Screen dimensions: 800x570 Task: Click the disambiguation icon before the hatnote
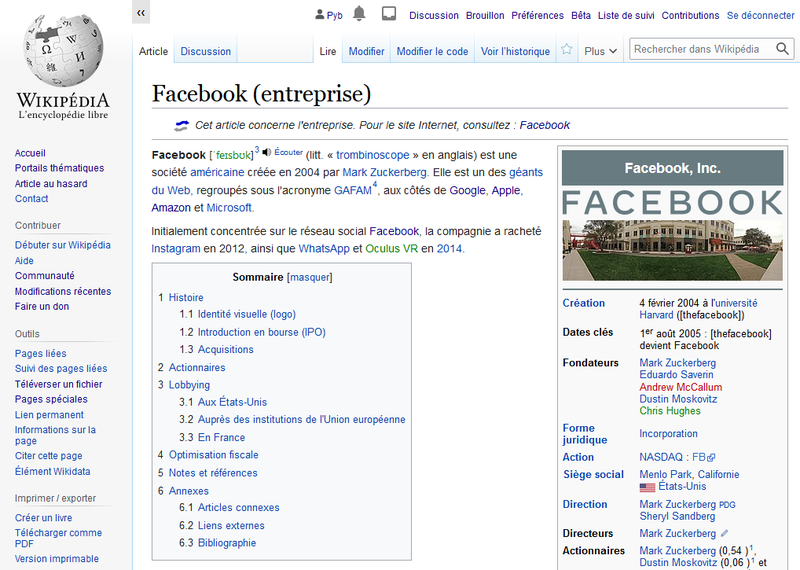[x=181, y=125]
